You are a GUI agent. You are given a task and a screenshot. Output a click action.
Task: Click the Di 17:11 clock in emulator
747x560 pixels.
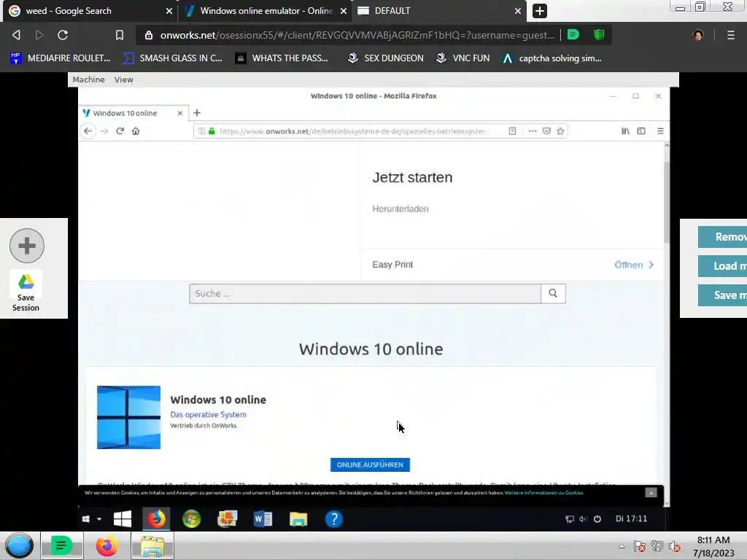coord(631,518)
